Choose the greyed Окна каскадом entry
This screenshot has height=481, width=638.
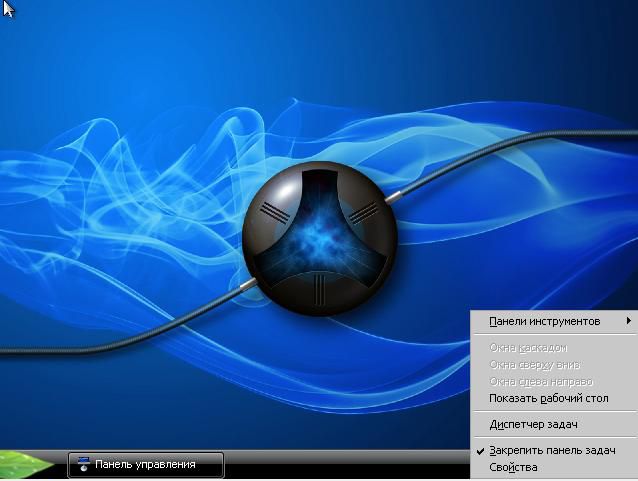[x=527, y=347]
